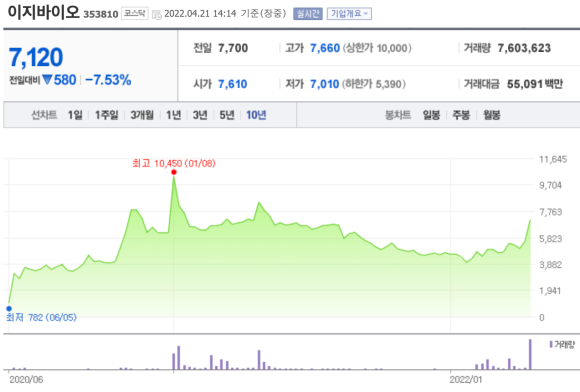
Task: Click the 7,763 price axis label
Action: point(550,212)
